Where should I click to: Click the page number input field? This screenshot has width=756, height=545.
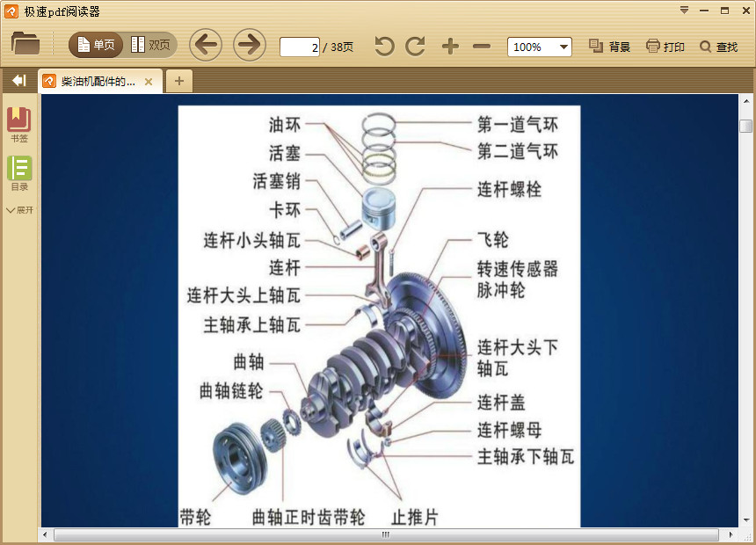300,47
